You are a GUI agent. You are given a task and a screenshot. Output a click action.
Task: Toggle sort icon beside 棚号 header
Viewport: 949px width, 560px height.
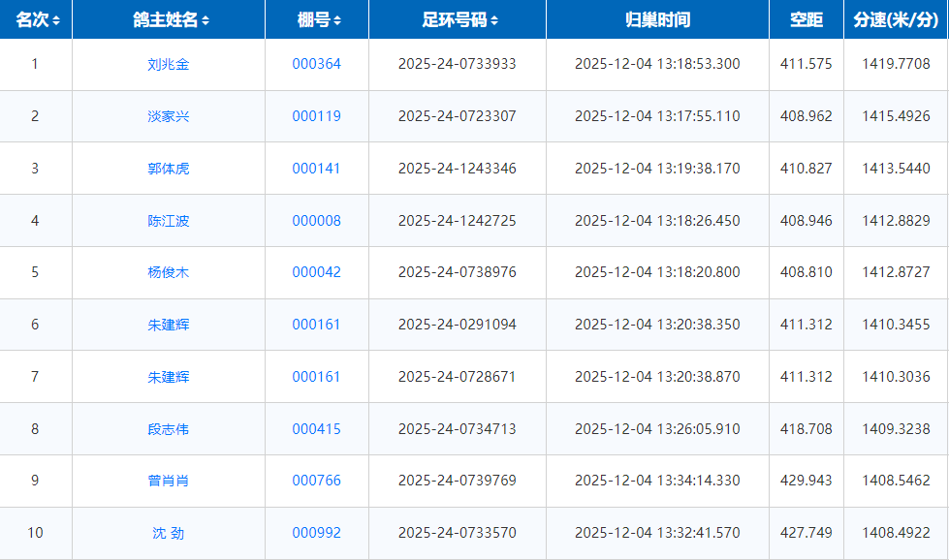337,20
